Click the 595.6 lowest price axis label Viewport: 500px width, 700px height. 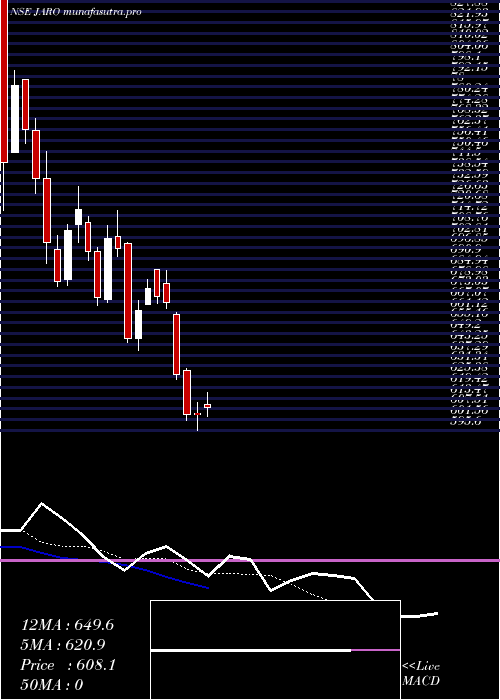(x=467, y=422)
